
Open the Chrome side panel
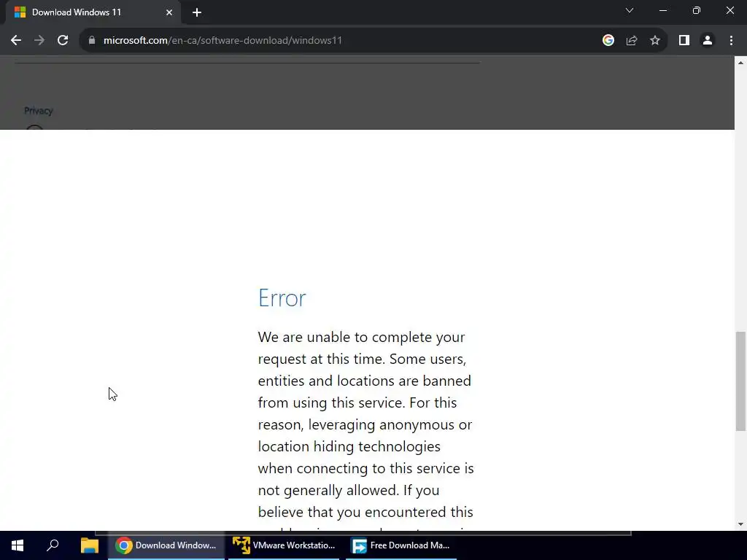tap(684, 41)
